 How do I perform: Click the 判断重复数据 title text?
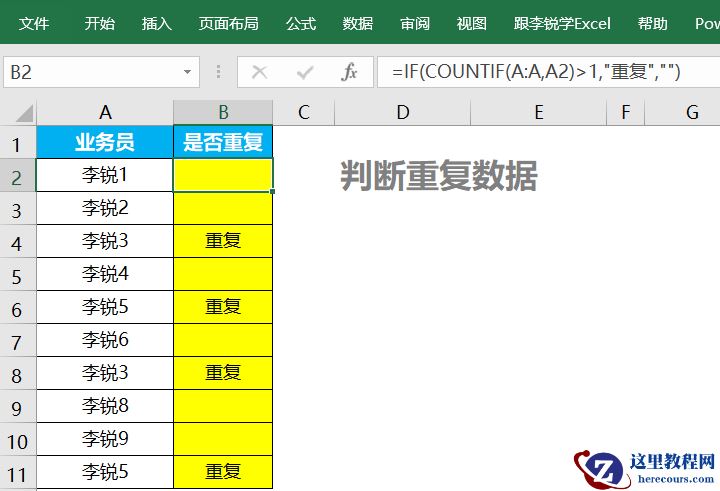[439, 175]
